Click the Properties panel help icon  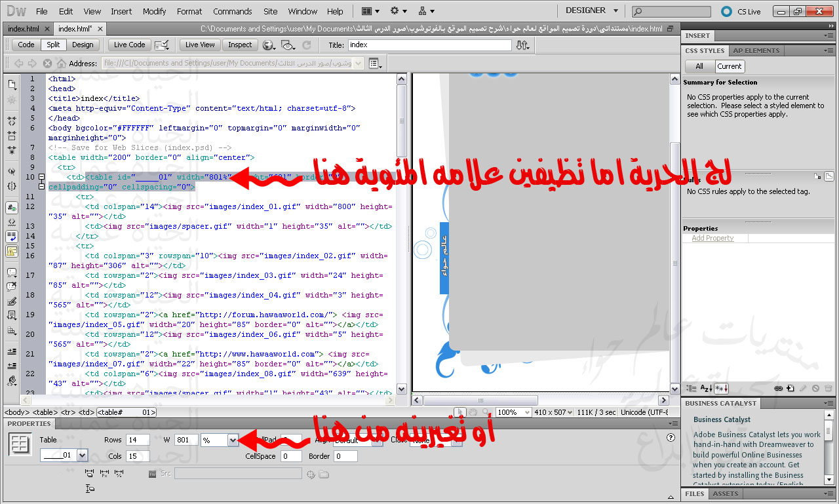[671, 438]
